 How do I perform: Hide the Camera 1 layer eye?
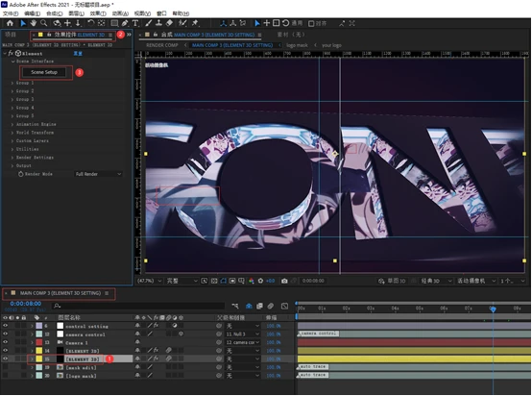[x=5, y=342]
